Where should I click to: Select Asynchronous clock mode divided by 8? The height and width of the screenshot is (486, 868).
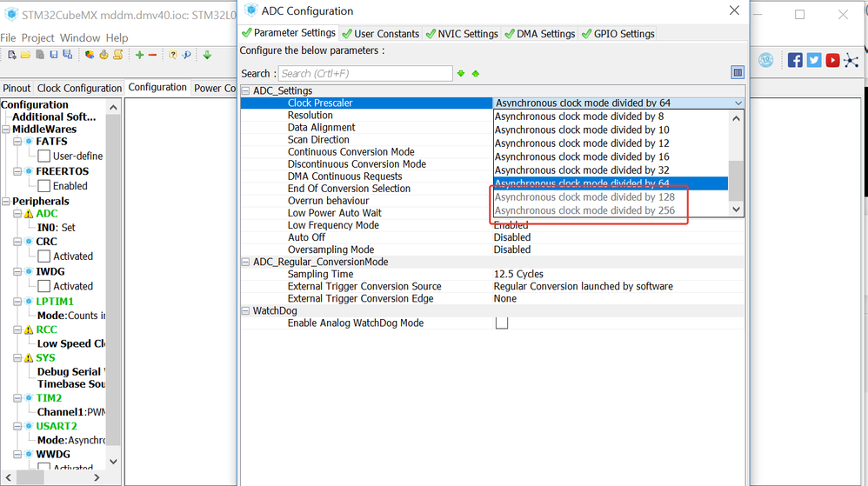(x=611, y=117)
